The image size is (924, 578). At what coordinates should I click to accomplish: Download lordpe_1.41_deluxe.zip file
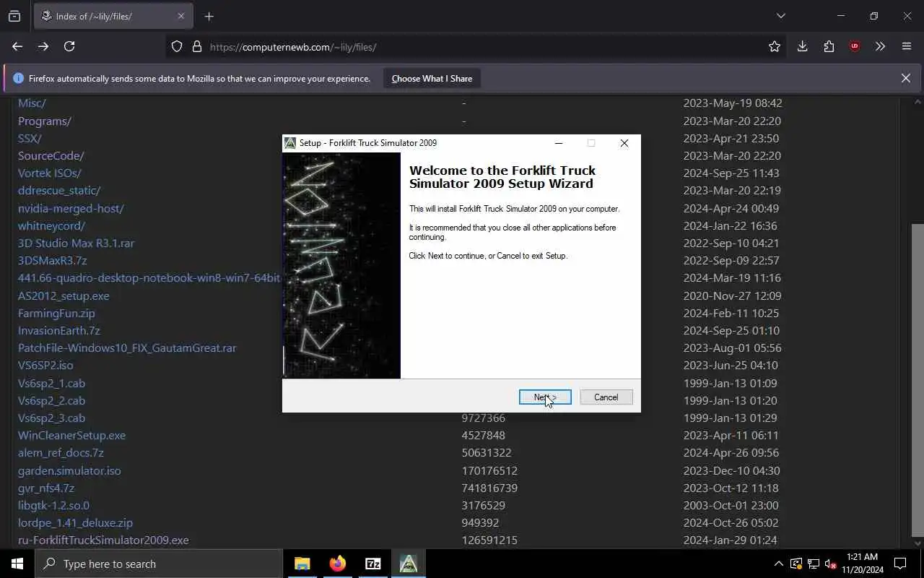(x=75, y=523)
